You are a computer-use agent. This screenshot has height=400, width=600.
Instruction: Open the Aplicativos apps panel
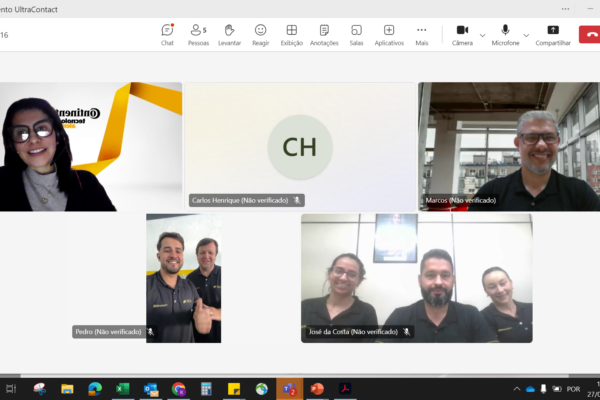click(x=389, y=34)
